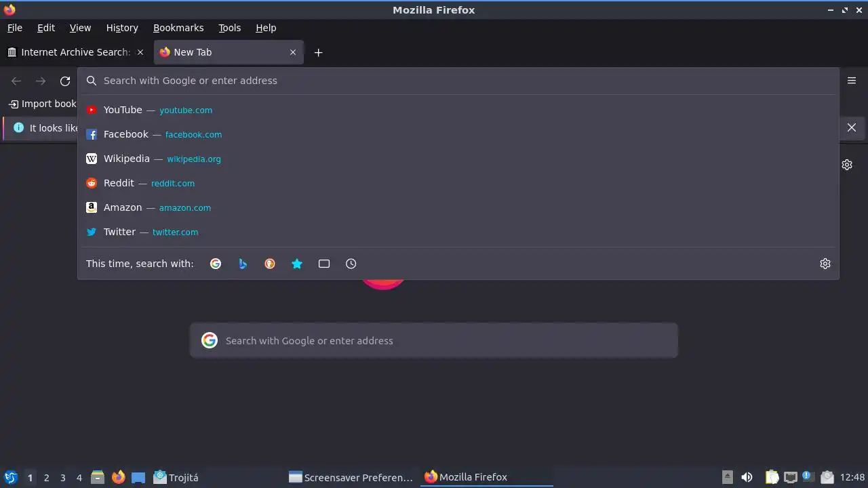Click the removable media eject tray icon
The image size is (868, 488).
(x=727, y=477)
